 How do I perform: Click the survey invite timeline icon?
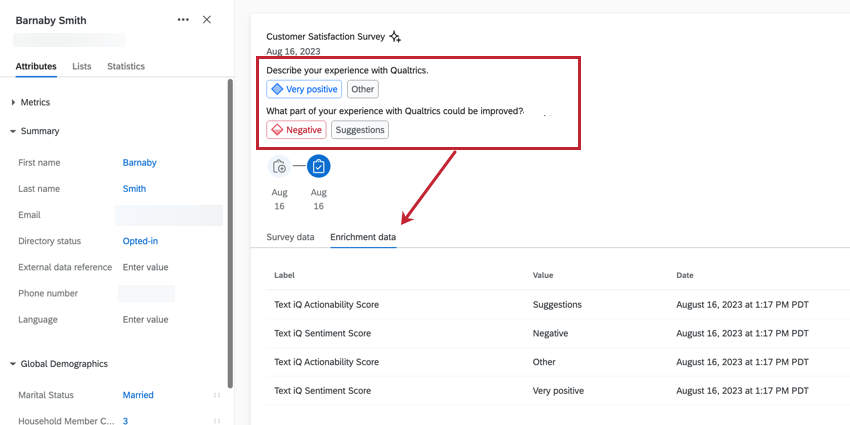pos(279,167)
